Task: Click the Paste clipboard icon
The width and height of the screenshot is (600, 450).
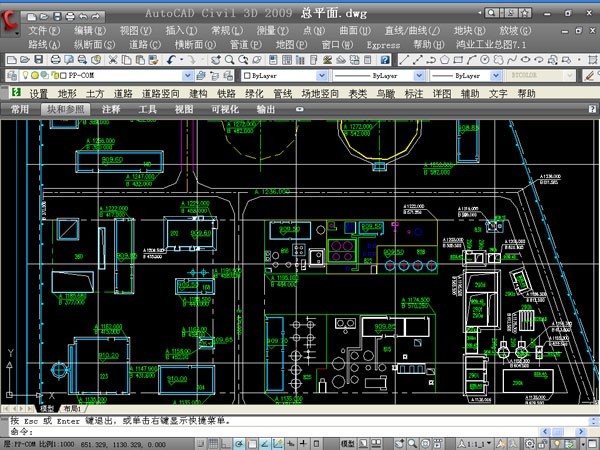Action: (x=140, y=60)
